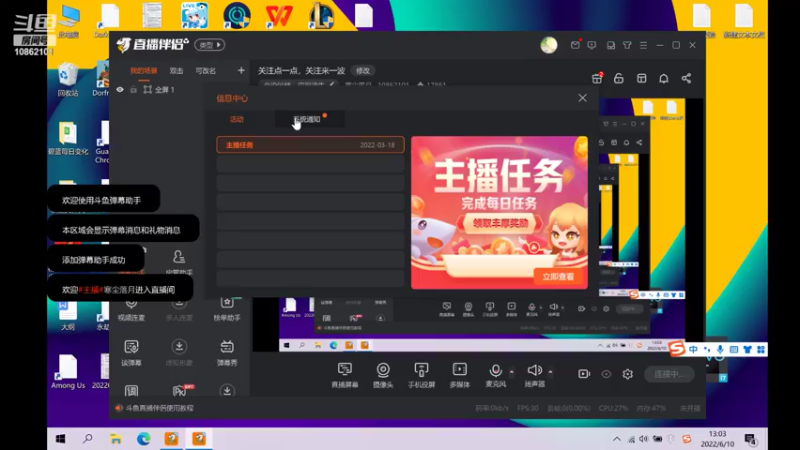Edit stream category pencil icon

pos(332,84)
